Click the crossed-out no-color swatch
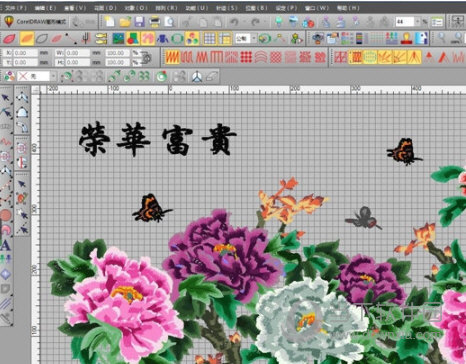Screen dimensions: 466x364 pyautogui.click(x=23, y=76)
